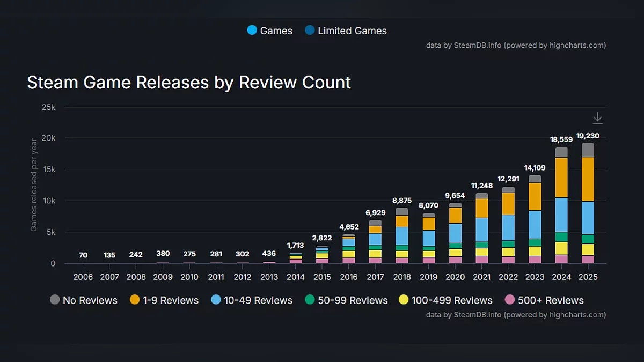Click the green 50-99 Reviews color dot
This screenshot has width=644, height=362.
coord(309,300)
